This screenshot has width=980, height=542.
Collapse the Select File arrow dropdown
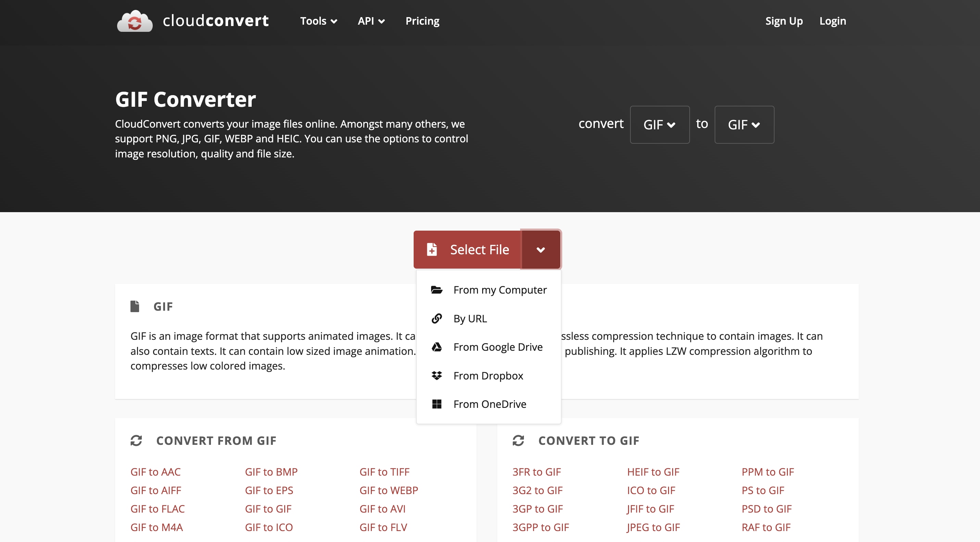(x=540, y=250)
